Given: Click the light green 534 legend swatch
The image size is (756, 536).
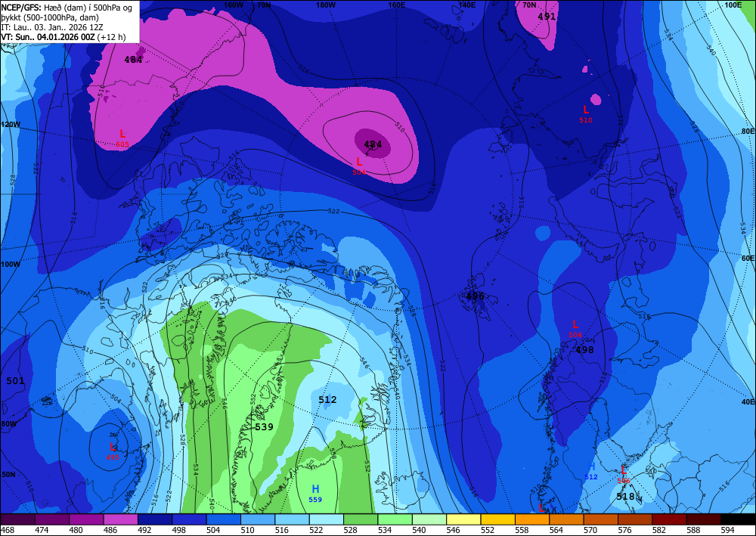Looking at the screenshot, I should (395, 519).
